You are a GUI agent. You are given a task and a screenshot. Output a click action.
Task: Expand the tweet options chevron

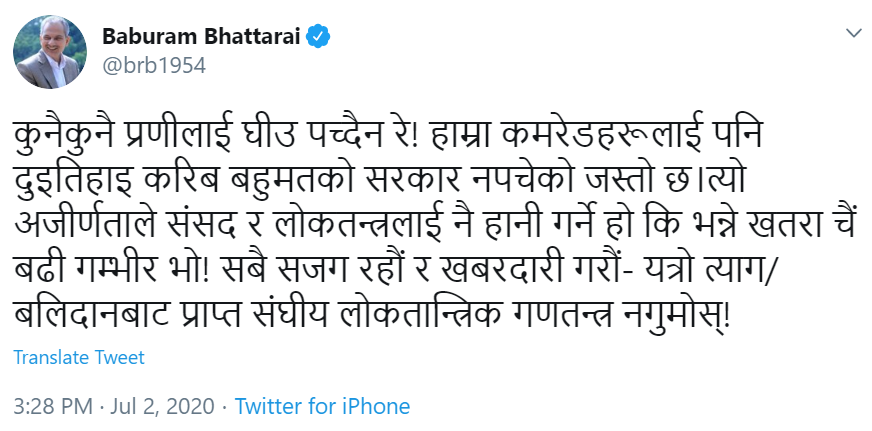click(852, 34)
